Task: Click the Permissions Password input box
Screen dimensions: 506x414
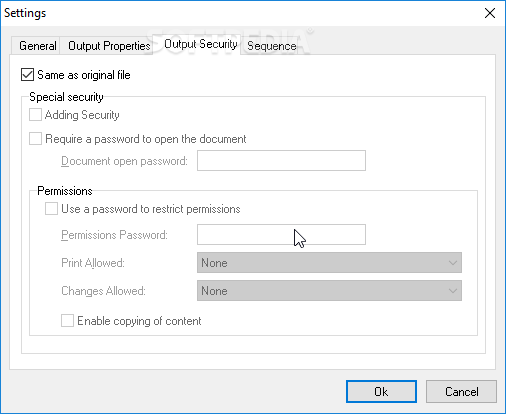Action: [281, 235]
